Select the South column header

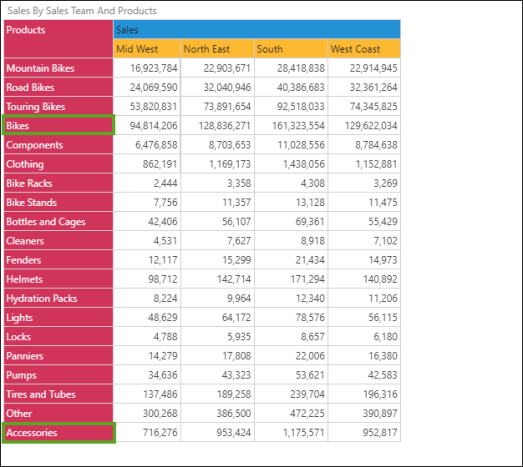(291, 49)
